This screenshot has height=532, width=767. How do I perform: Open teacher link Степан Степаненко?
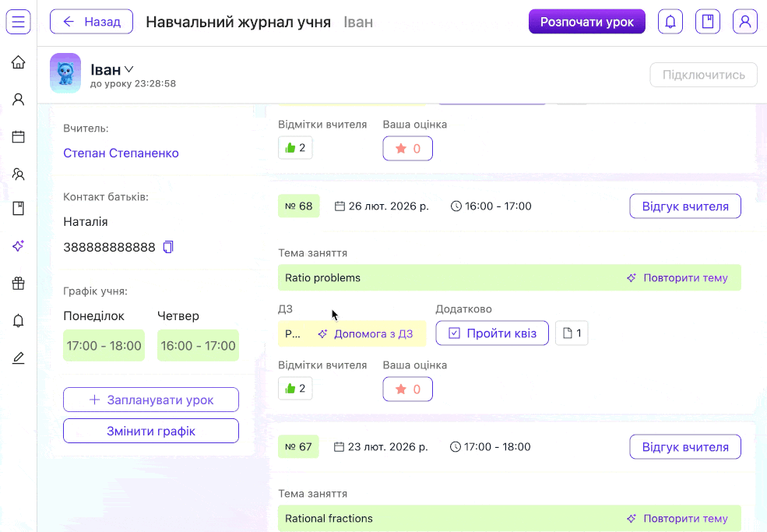click(121, 153)
